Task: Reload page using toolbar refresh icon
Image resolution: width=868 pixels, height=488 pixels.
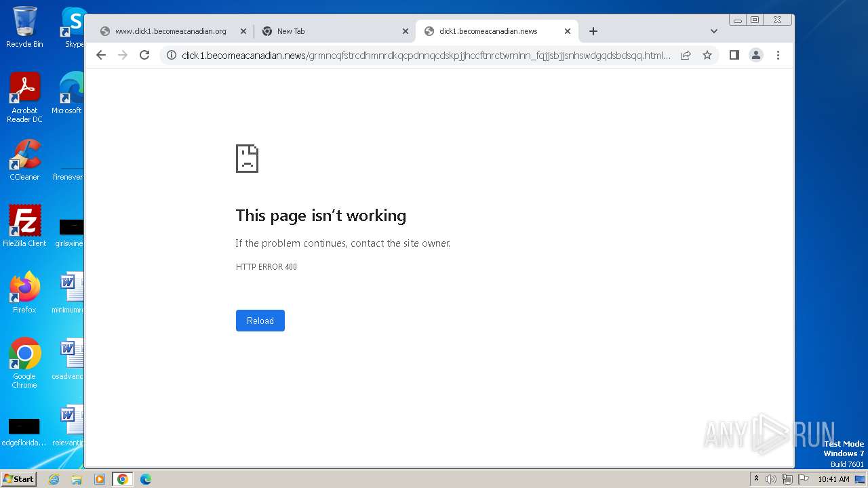Action: 144,55
